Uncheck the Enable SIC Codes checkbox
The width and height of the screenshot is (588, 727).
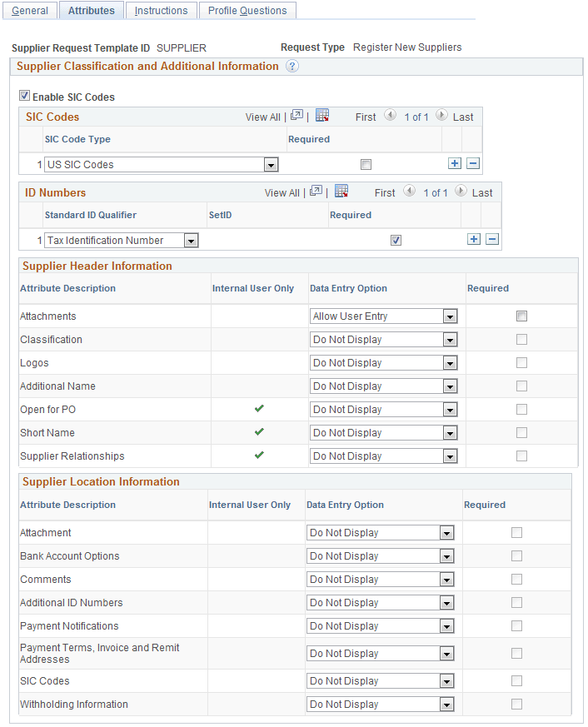[x=25, y=97]
